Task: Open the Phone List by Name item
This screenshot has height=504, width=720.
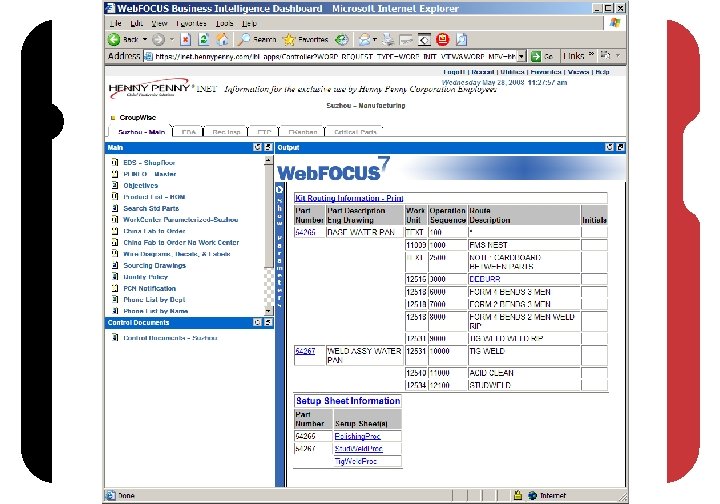Action: 155,311
